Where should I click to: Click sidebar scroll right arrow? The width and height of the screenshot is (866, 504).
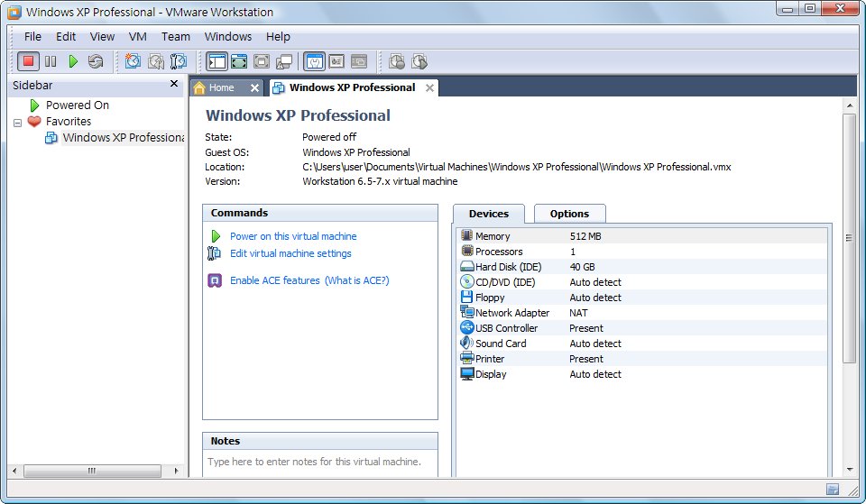click(x=176, y=471)
